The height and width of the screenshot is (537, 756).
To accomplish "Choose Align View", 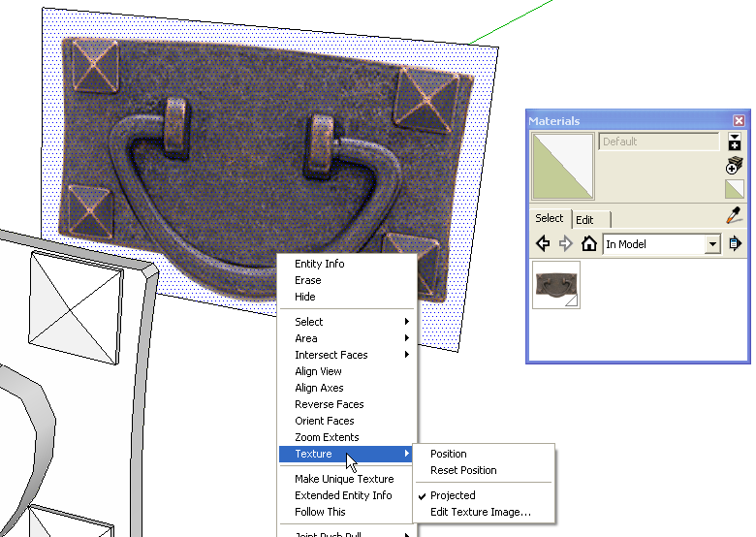I will (347, 371).
